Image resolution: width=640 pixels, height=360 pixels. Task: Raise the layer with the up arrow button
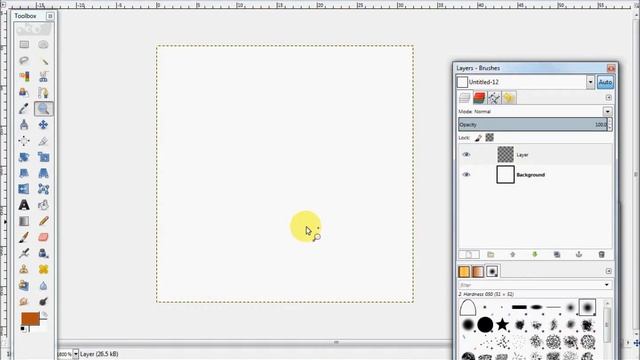click(x=513, y=255)
